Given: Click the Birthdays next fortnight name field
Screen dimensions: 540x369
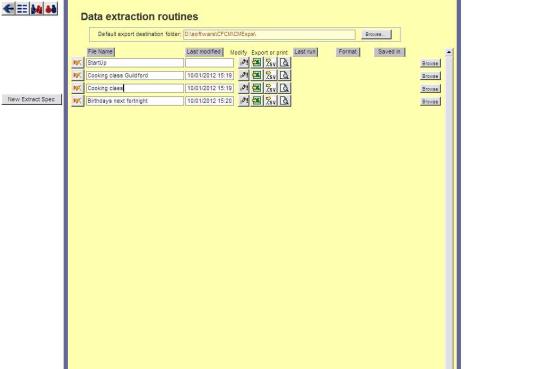Looking at the screenshot, I should pos(135,101).
